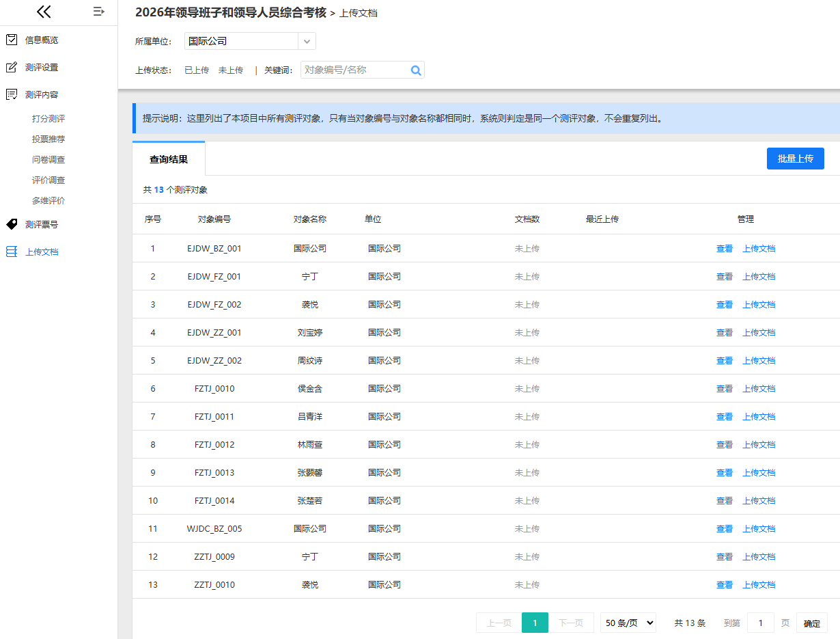The width and height of the screenshot is (840, 639).
Task: Expand 测评内容 menu section
Action: [42, 94]
